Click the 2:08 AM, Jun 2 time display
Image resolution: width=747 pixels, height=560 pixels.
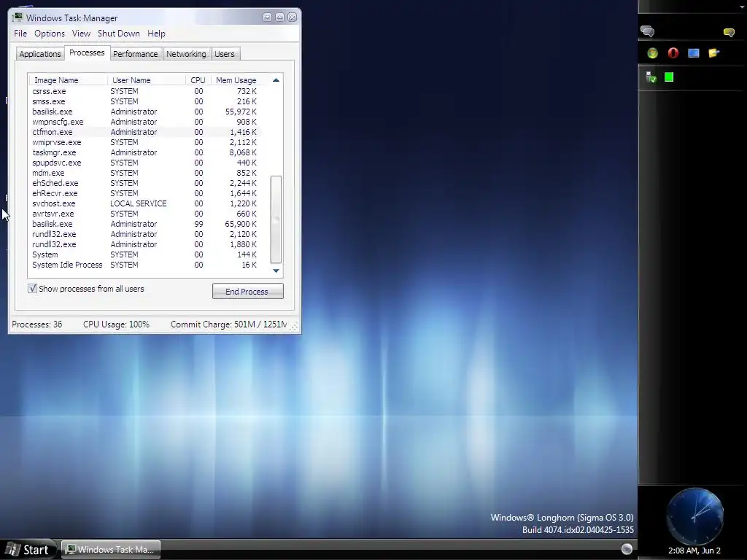click(694, 551)
